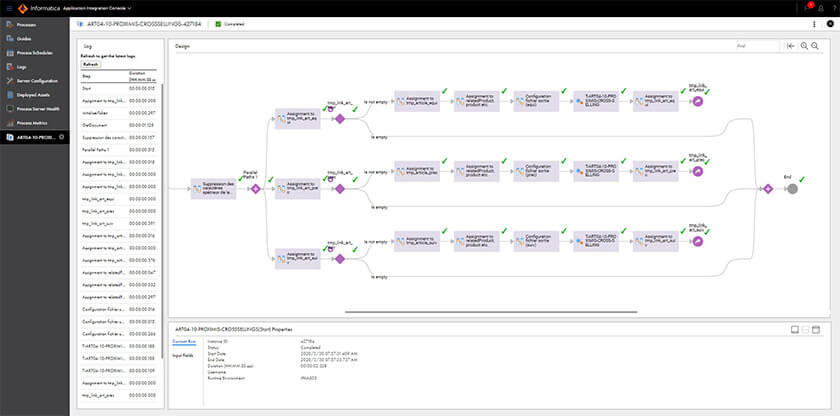Select the Start row in the log
This screenshot has width=840, height=416.
click(119, 87)
